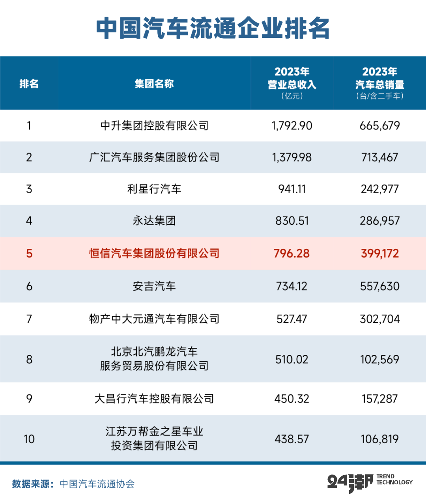Select 广汇汽车服务集团股份公司
The image size is (426, 504).
[x=154, y=157]
